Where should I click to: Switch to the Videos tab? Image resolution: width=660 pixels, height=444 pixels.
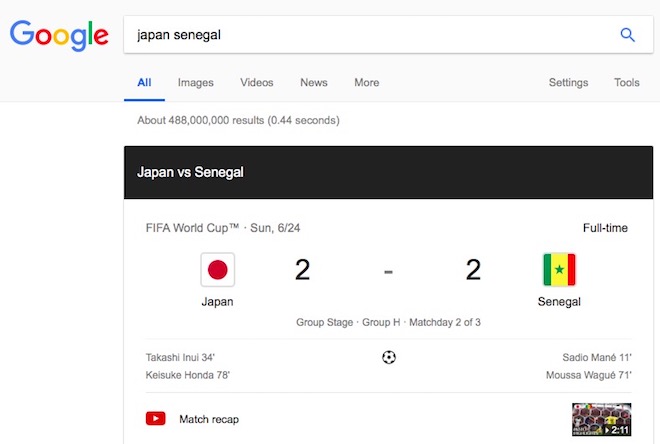click(257, 82)
